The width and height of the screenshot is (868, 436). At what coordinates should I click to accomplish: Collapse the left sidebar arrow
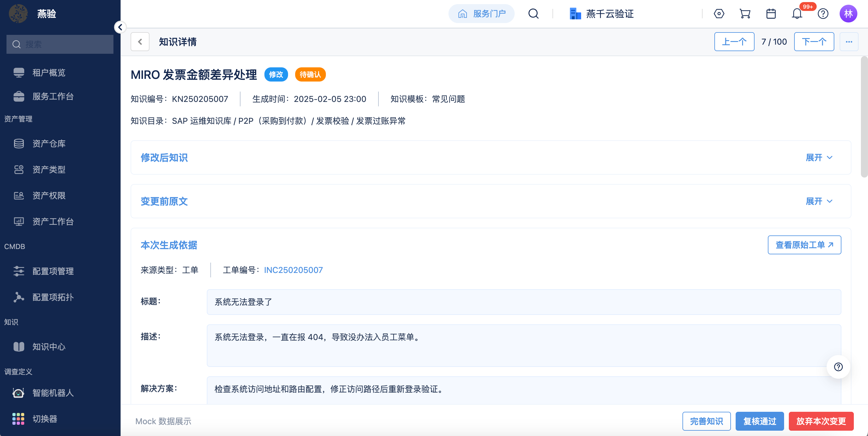(120, 27)
